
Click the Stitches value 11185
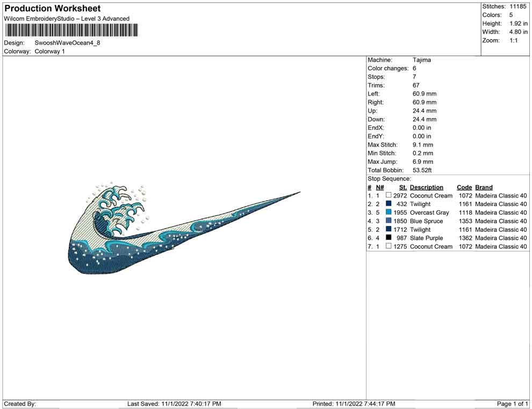click(517, 6)
